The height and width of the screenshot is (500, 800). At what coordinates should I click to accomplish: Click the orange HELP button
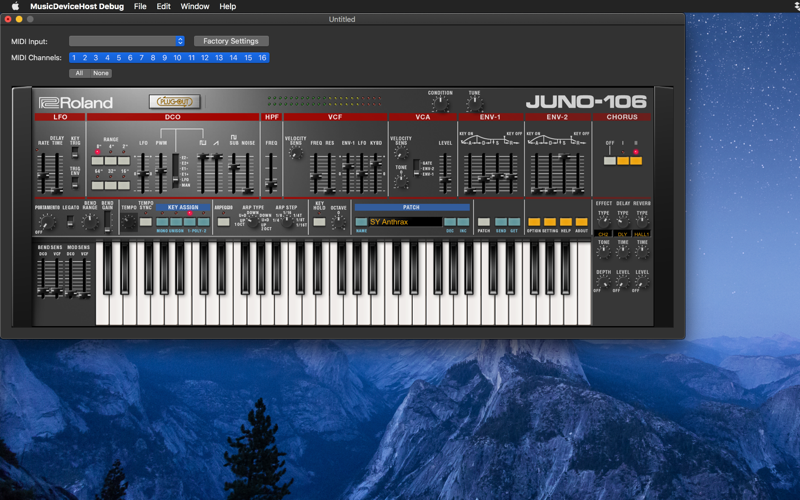566,222
